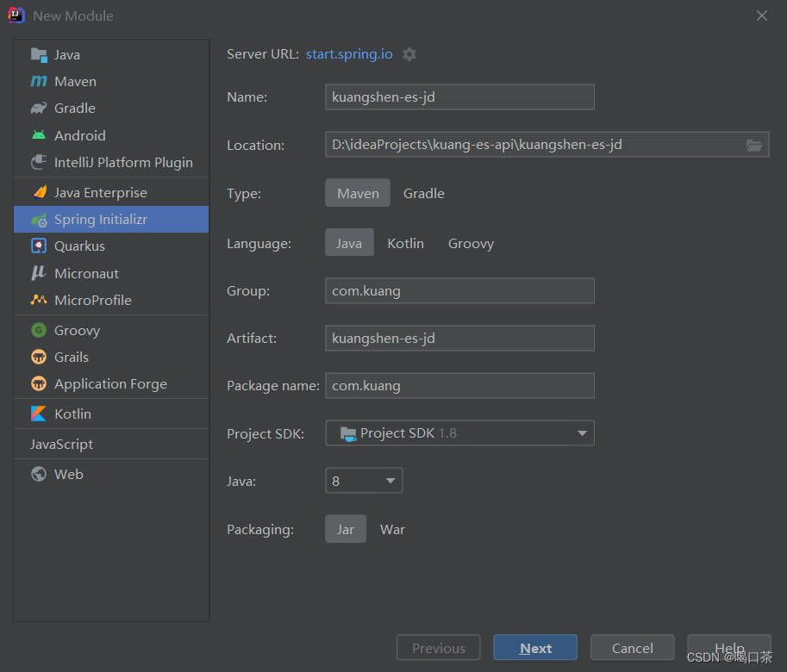Choose the MicroProfile icon

(39, 300)
